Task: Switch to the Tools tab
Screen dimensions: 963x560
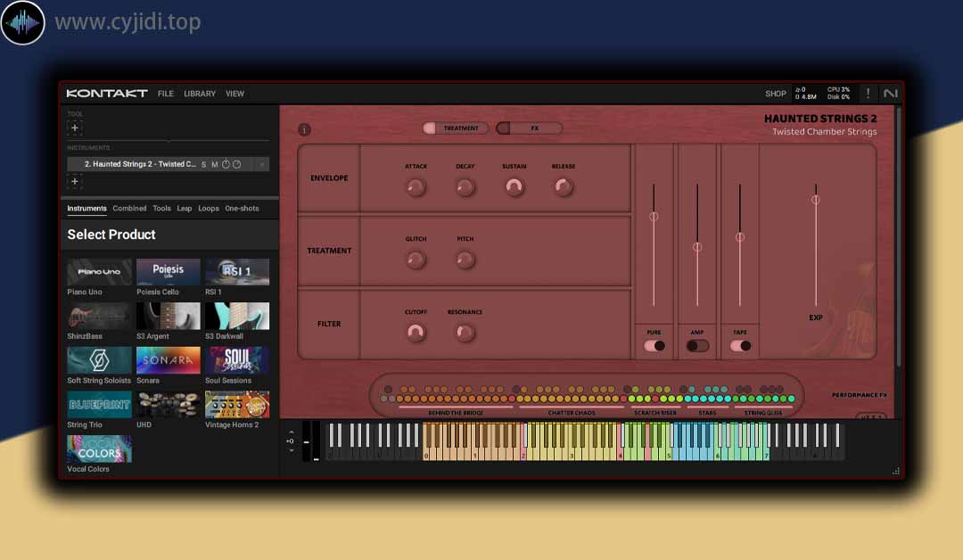Action: click(161, 209)
